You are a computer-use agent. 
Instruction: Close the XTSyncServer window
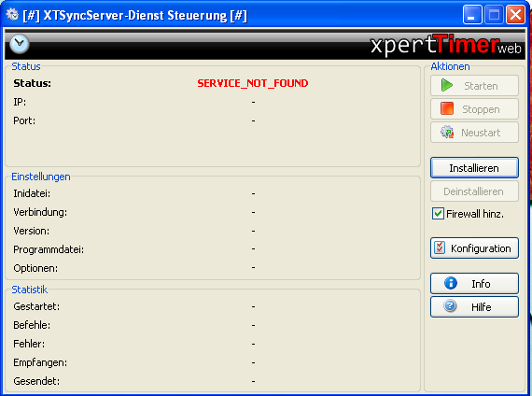516,15
